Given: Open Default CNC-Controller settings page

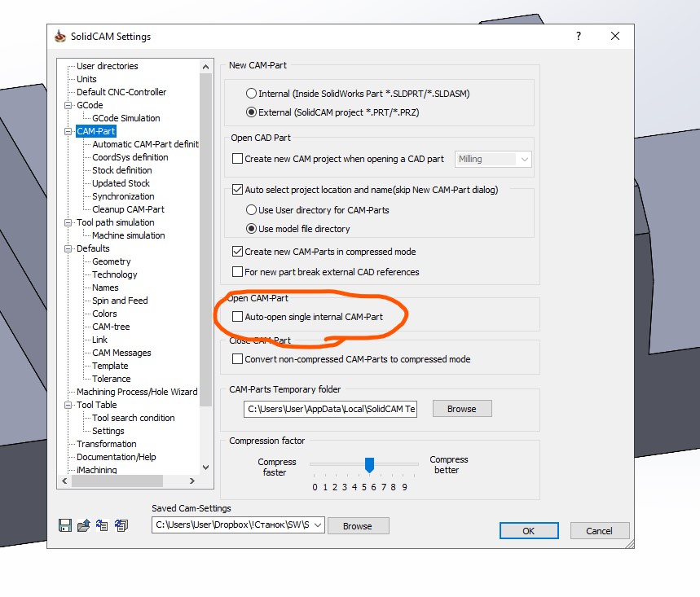Looking at the screenshot, I should coord(121,92).
